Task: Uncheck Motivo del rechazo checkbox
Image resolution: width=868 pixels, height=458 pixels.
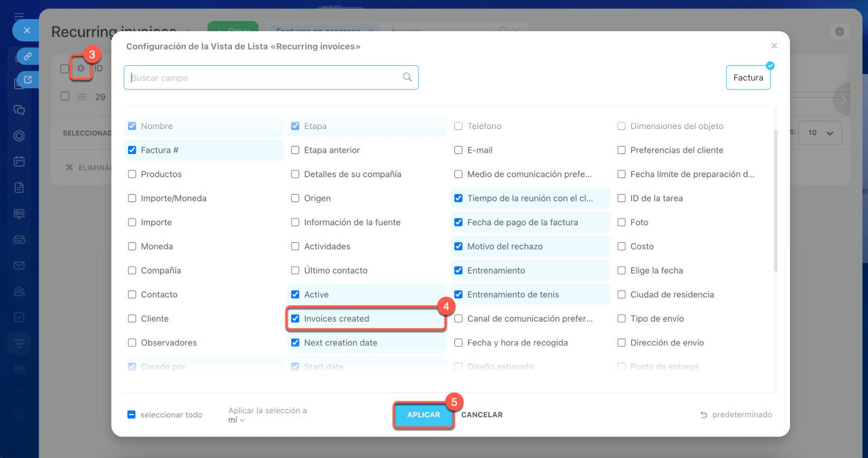Action: click(x=458, y=246)
